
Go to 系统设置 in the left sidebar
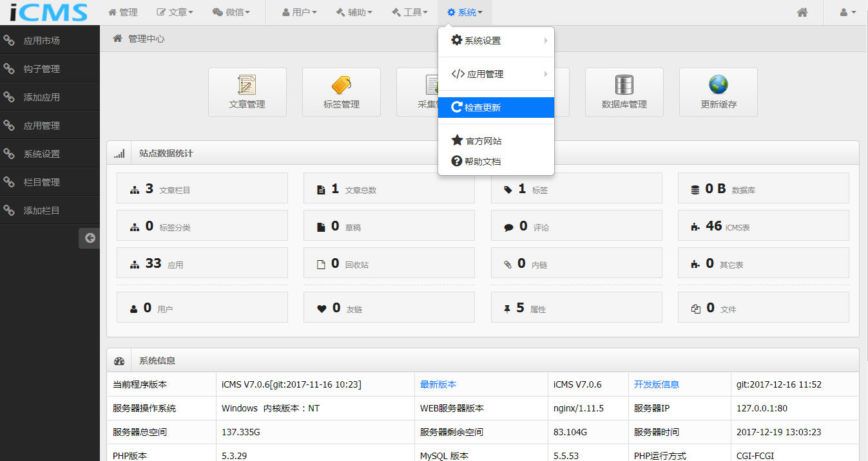(50, 154)
